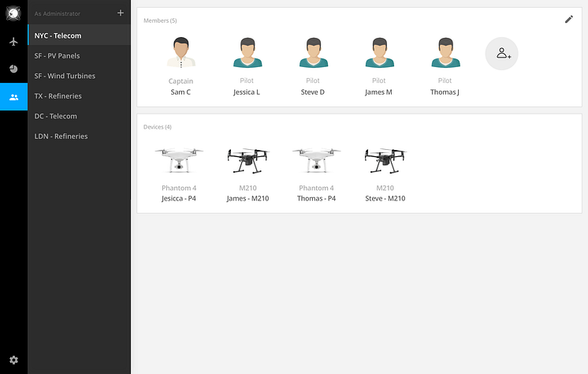Switch to SF - PV Panels team
The width and height of the screenshot is (588, 374).
click(79, 55)
